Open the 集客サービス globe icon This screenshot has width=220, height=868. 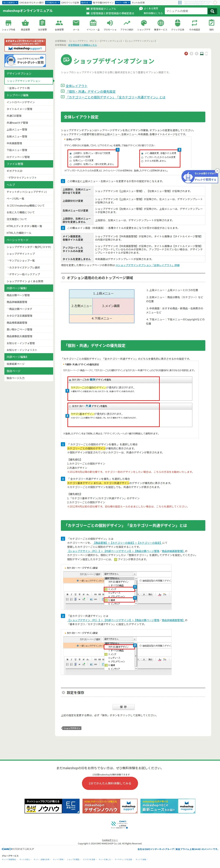(161, 23)
